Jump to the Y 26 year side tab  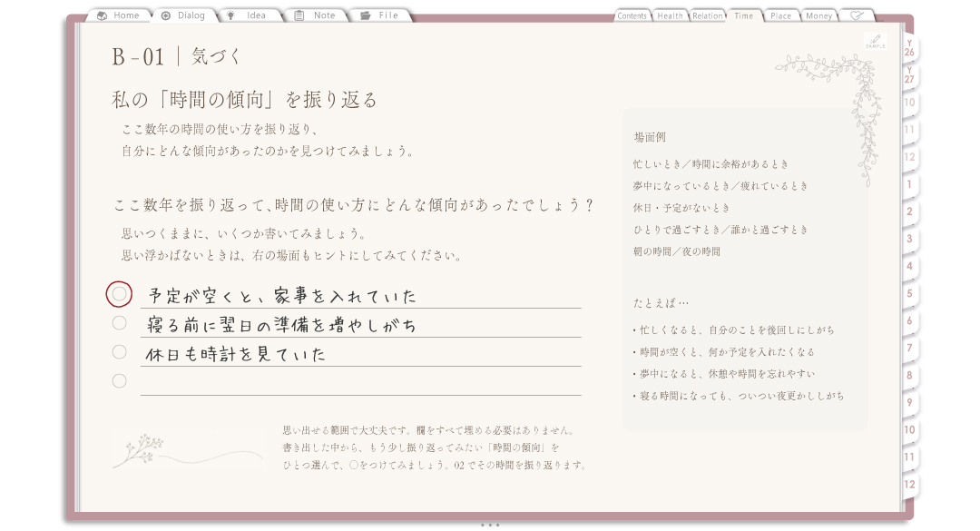coord(909,48)
